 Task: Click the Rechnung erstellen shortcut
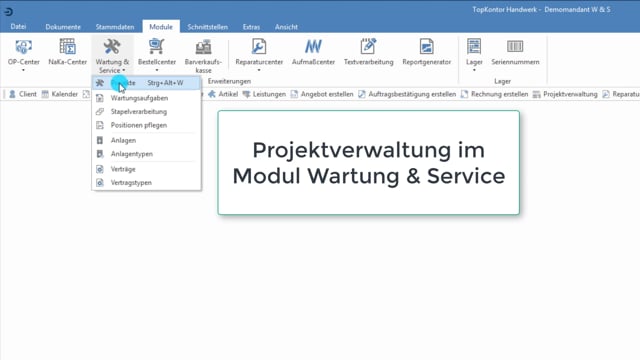point(494,94)
